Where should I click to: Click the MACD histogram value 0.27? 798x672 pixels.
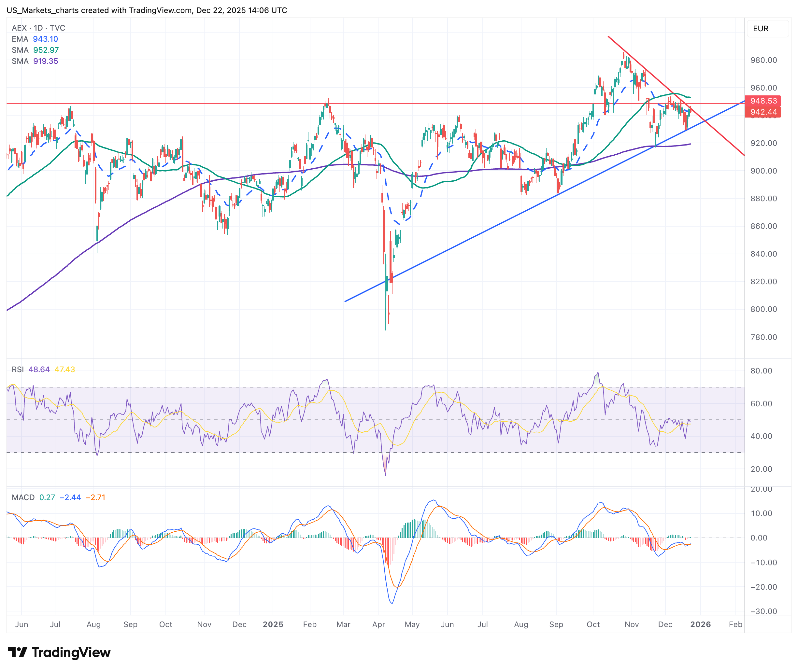pos(47,497)
